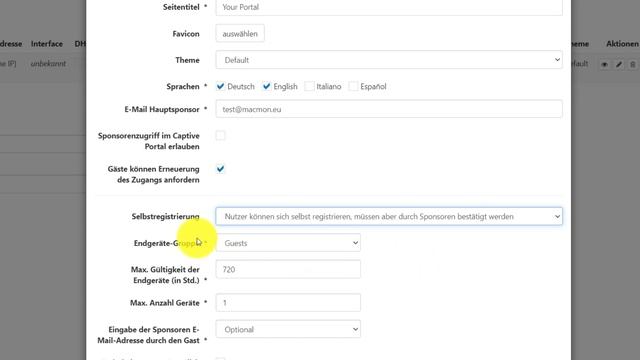Toggle Gäste können Erneuerung anfordern checkbox

pyautogui.click(x=220, y=169)
